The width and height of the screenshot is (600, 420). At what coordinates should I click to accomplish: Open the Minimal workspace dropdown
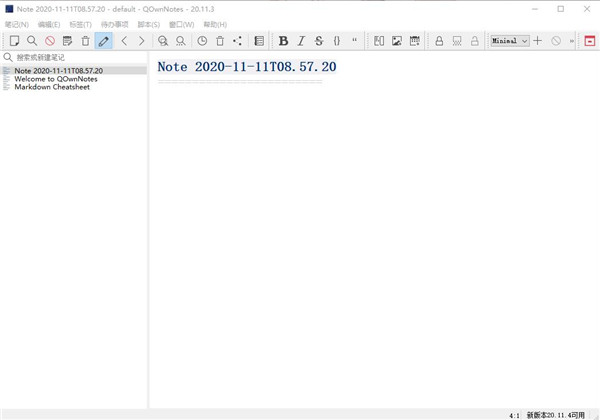510,41
